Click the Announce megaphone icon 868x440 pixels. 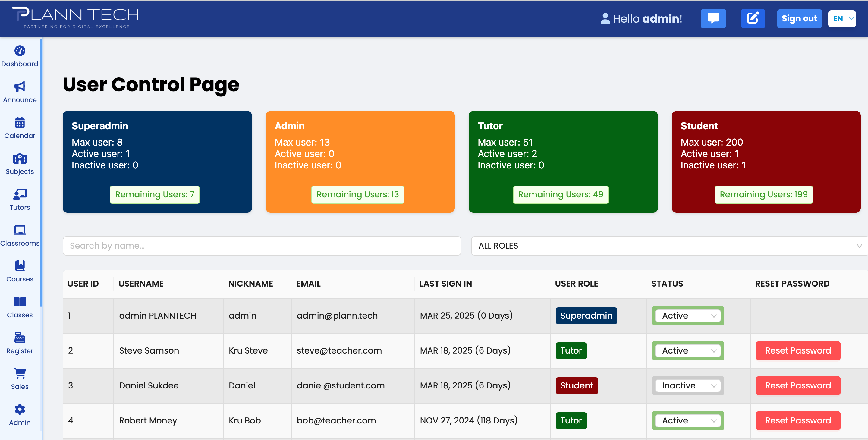click(x=20, y=87)
